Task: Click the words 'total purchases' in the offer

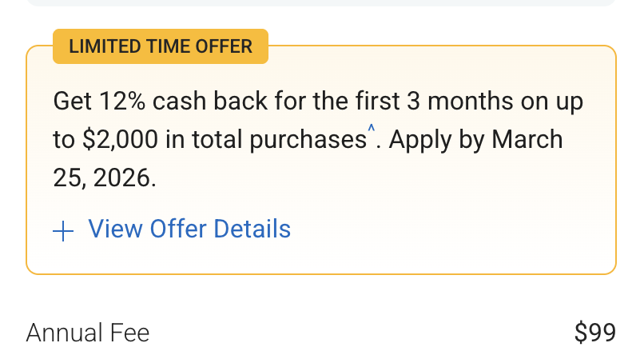Action: tap(285, 140)
